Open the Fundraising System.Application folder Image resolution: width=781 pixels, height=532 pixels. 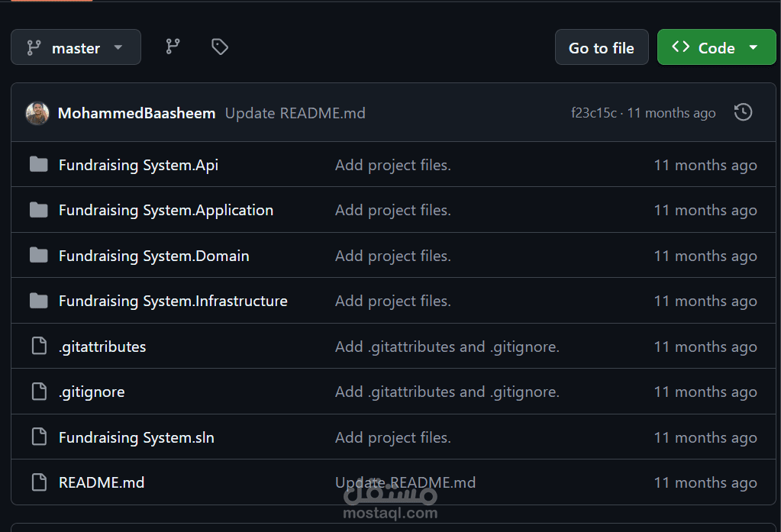click(x=166, y=210)
